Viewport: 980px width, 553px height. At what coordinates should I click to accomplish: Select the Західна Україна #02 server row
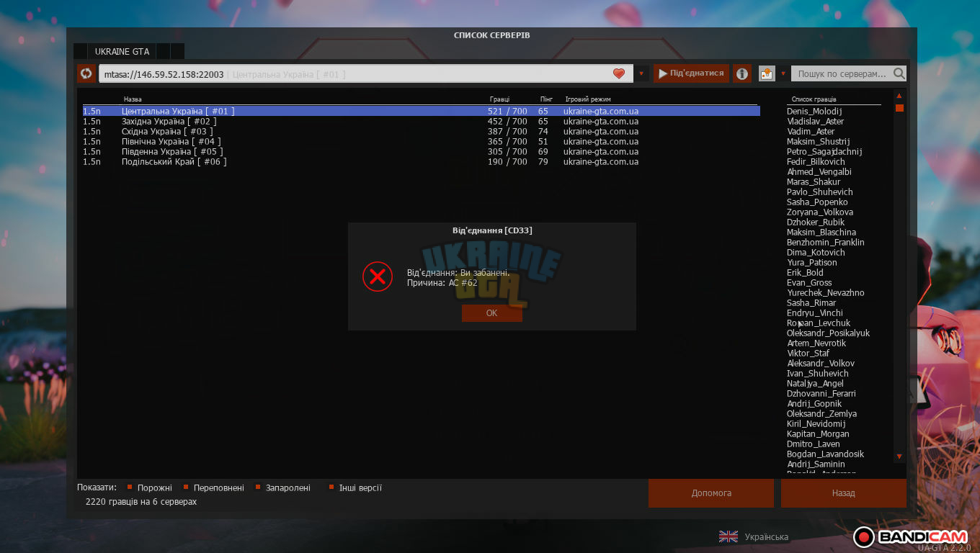pyautogui.click(x=422, y=122)
